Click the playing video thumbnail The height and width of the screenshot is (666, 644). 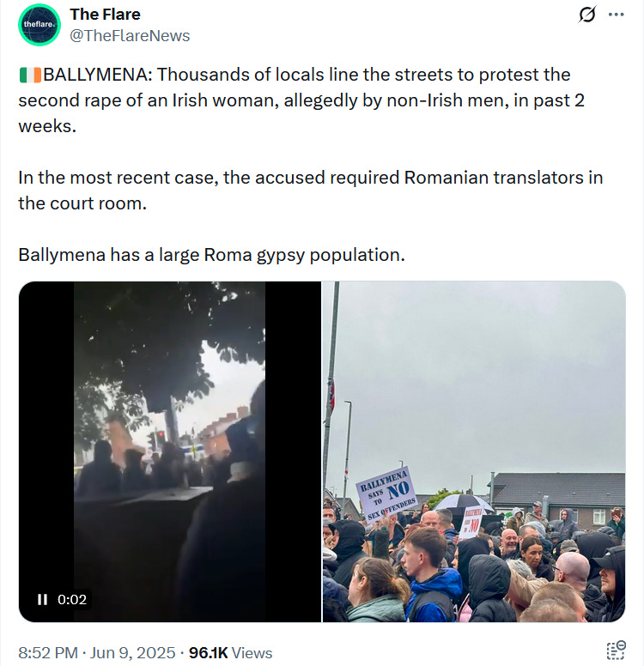coord(170,451)
